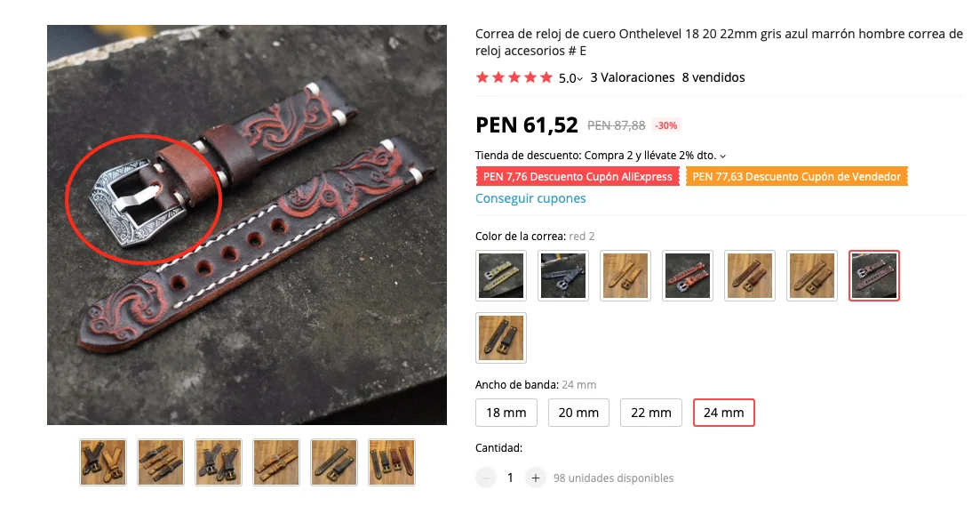View the 3 Valoraciones reviews
The width and height of the screenshot is (980, 506).
(x=633, y=77)
